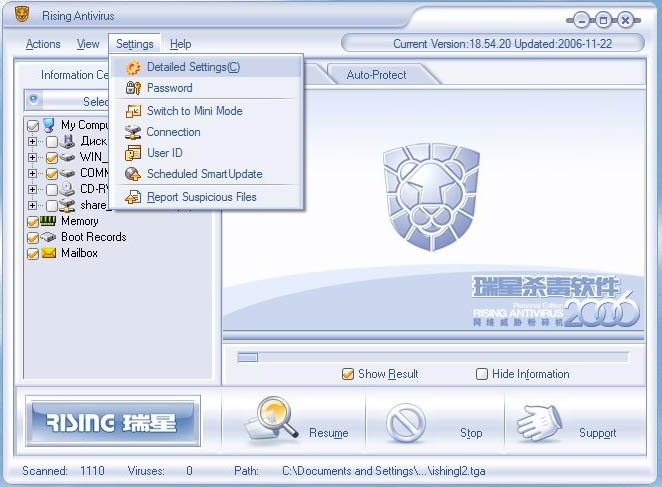Image resolution: width=662 pixels, height=487 pixels.
Task: Toggle the My Computer checkbox
Action: click(x=33, y=125)
